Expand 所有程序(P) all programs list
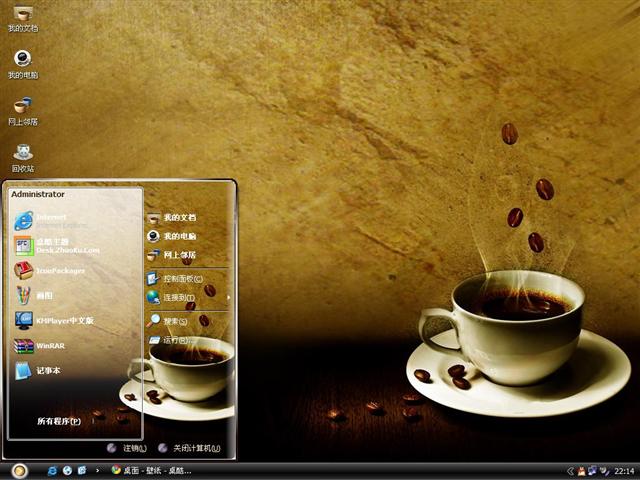640x480 pixels. click(59, 421)
